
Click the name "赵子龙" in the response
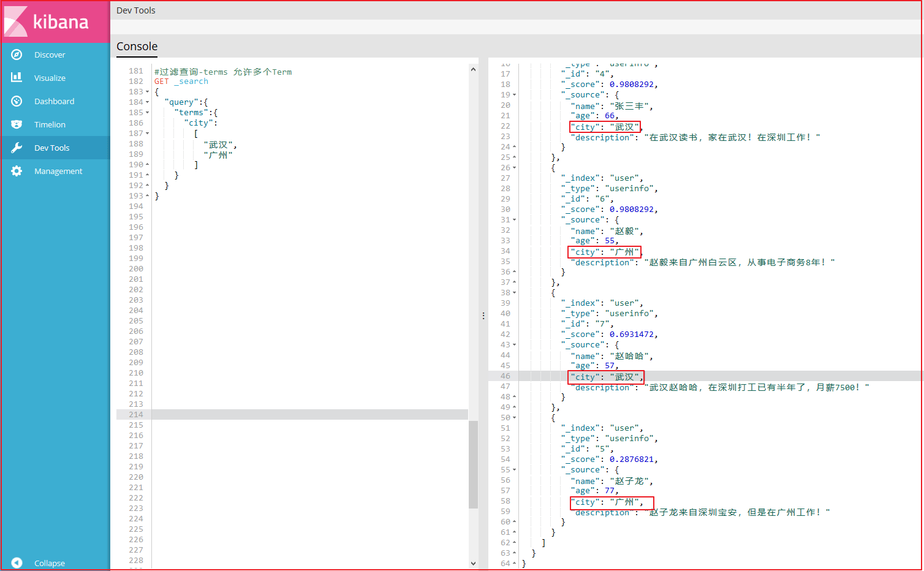629,481
